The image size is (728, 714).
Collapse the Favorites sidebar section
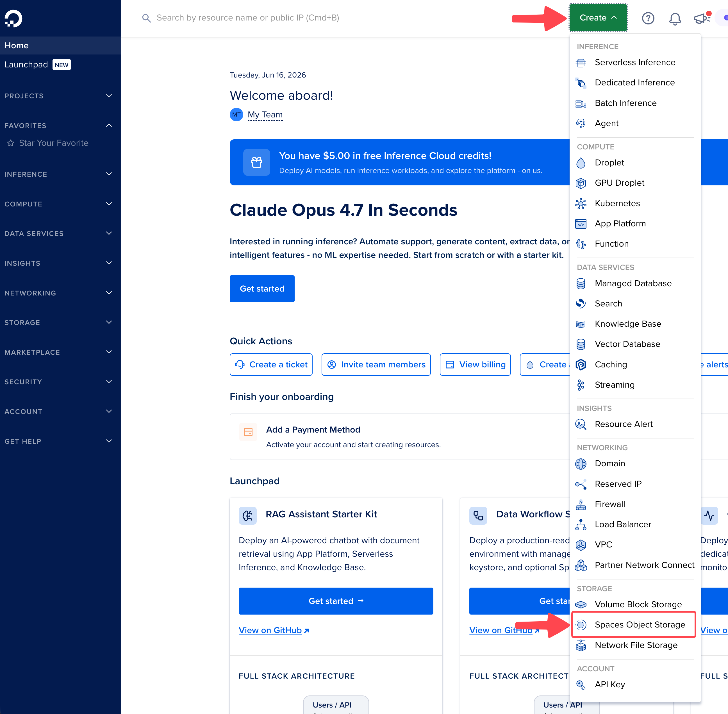58,126
